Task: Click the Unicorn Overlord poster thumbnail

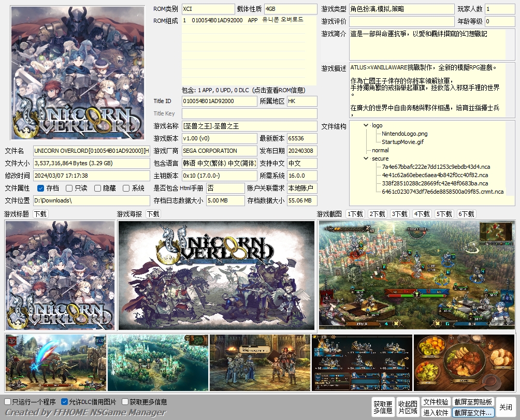Action: tap(77, 72)
